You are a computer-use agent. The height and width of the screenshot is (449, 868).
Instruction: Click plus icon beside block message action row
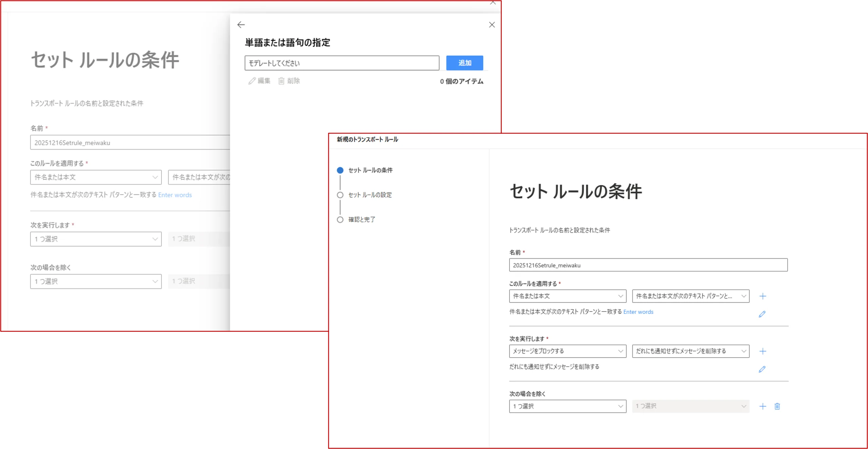(763, 351)
